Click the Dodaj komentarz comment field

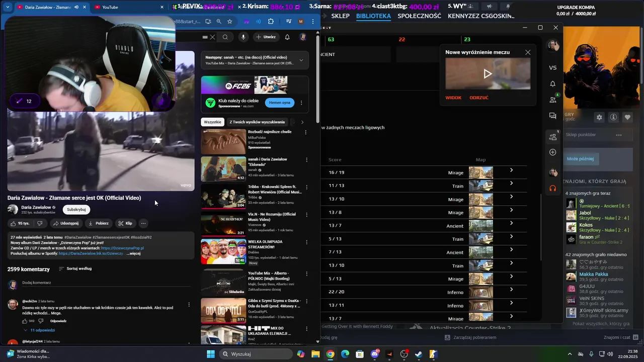pos(106,283)
